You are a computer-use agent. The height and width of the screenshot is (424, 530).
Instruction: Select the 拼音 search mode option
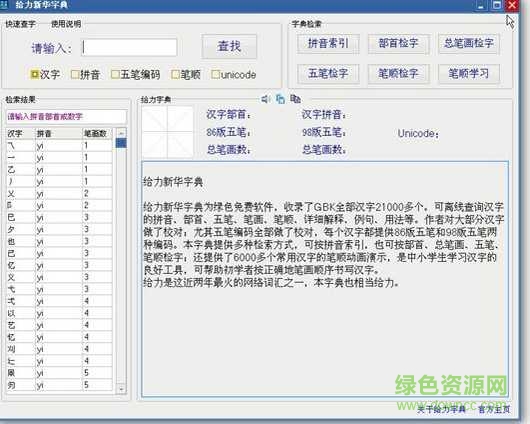85,74
